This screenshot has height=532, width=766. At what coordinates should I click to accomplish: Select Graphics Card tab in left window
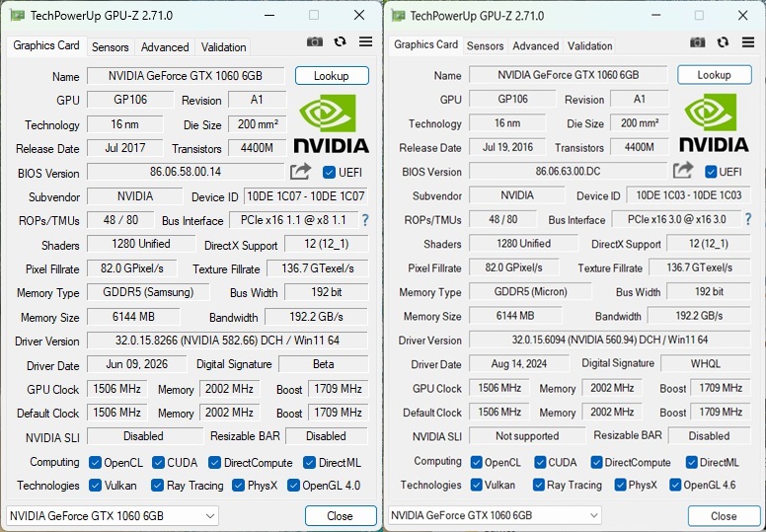(46, 45)
